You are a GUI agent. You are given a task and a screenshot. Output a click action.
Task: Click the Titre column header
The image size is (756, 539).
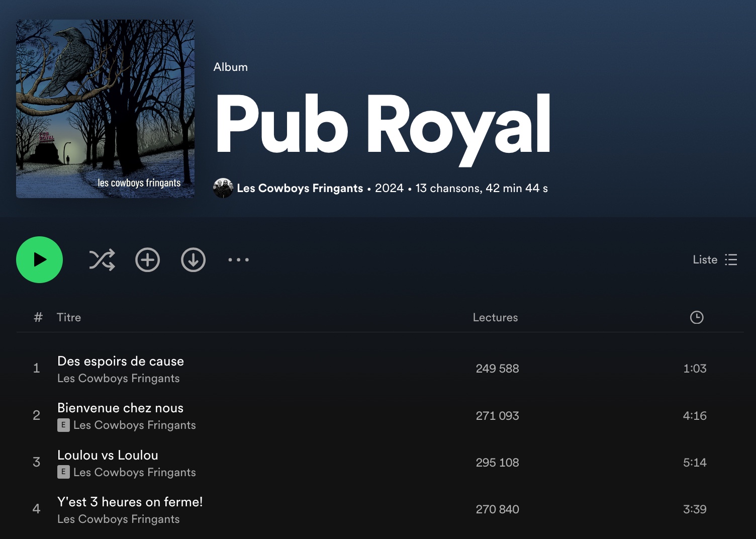(69, 317)
